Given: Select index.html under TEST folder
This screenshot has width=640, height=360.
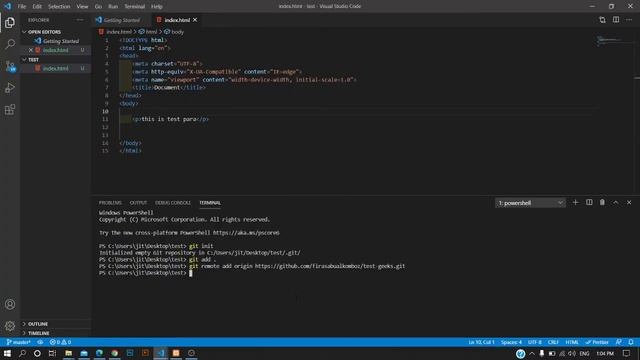Looking at the screenshot, I should pos(56,68).
